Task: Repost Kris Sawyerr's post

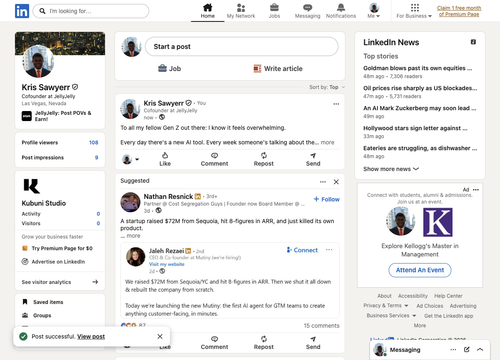Action: click(x=264, y=159)
